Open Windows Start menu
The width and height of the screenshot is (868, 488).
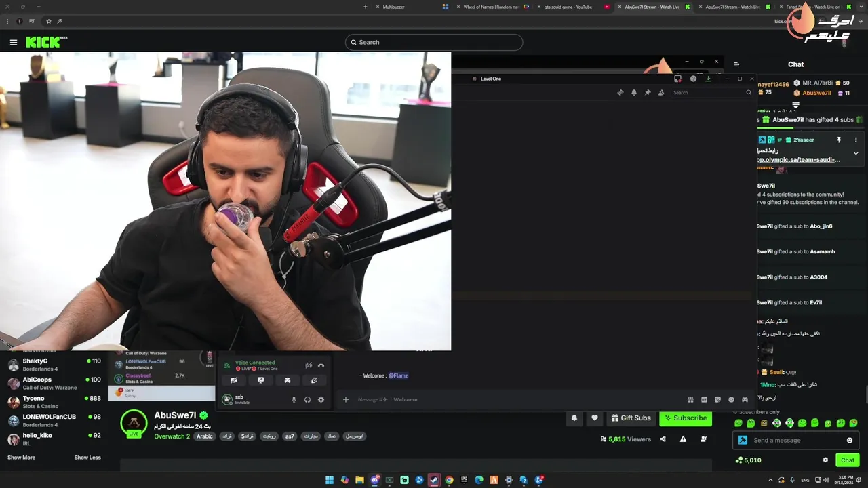click(330, 480)
